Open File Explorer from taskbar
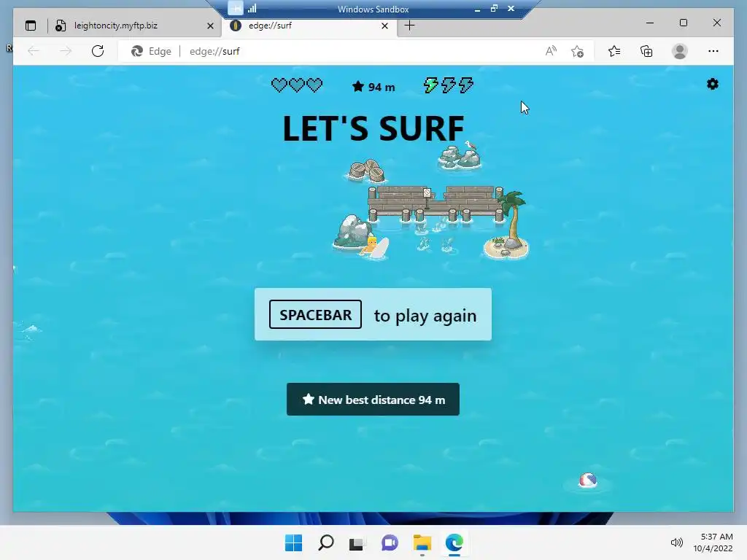Screen dimensions: 747x560 [422, 542]
